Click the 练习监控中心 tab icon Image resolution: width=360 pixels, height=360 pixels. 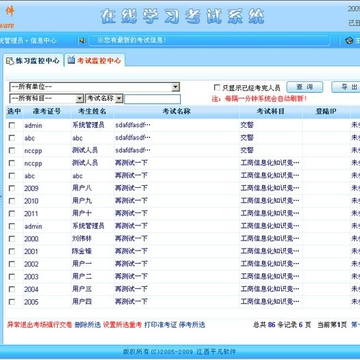coord(10,60)
